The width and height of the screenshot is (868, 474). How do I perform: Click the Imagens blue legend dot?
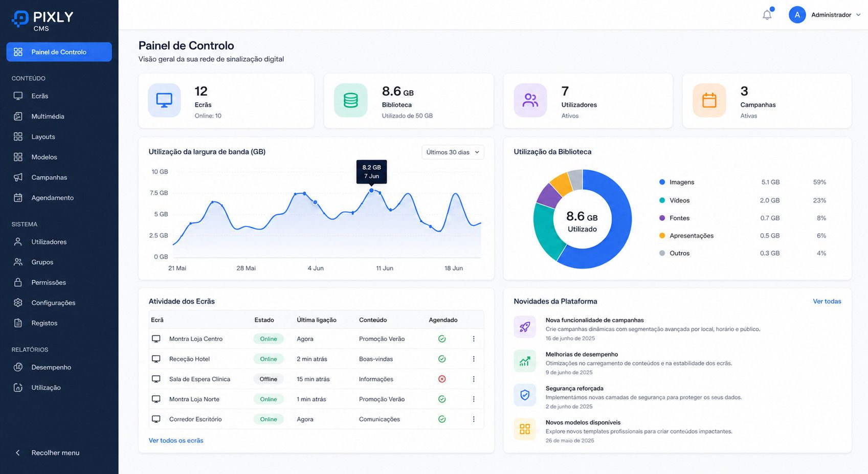[662, 182]
